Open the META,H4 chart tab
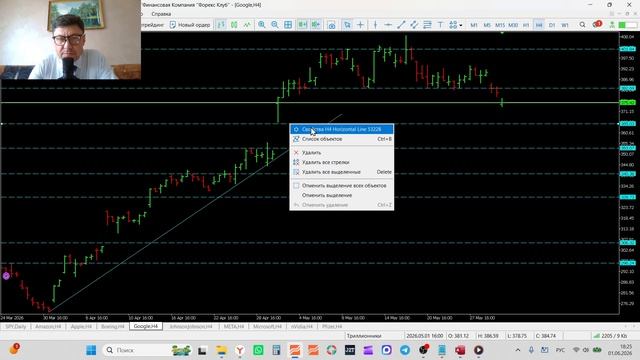The image size is (640, 360). click(x=234, y=327)
